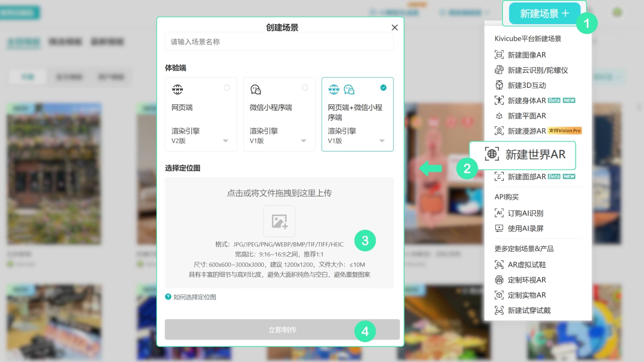Open the garden scene thumbnail in background
The width and height of the screenshot is (644, 362).
coord(54,173)
